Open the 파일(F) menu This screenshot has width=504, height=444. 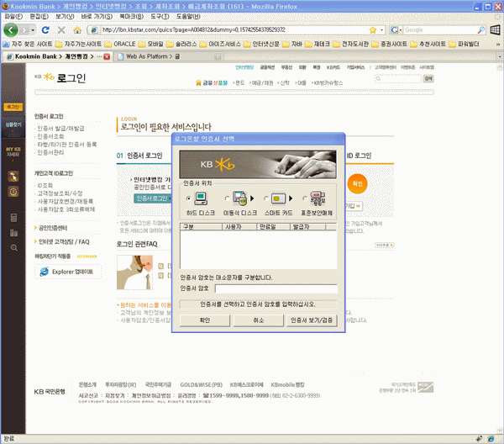point(13,17)
